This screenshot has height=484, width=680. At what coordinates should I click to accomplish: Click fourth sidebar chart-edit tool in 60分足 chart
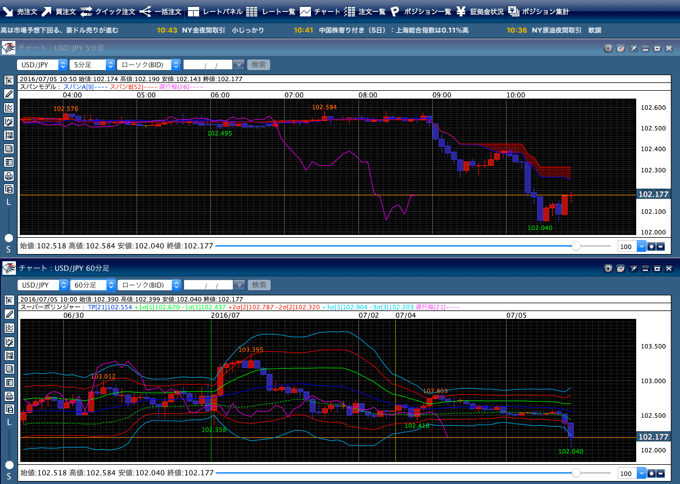point(9,342)
